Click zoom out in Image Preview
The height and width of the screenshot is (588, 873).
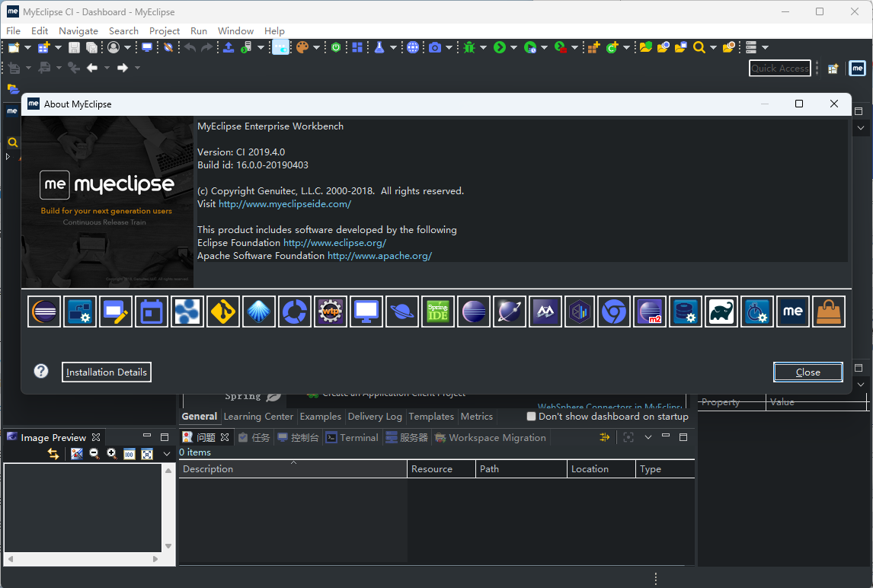[x=94, y=455]
